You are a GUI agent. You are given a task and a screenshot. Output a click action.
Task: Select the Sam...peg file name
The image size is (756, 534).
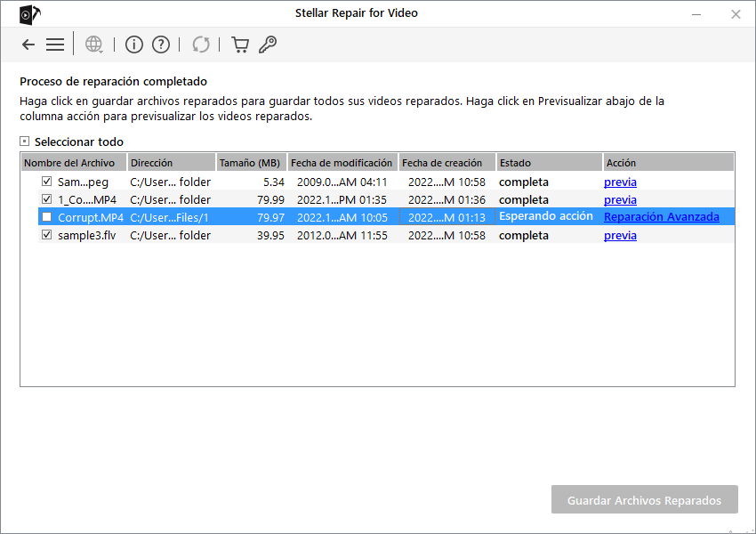point(83,182)
